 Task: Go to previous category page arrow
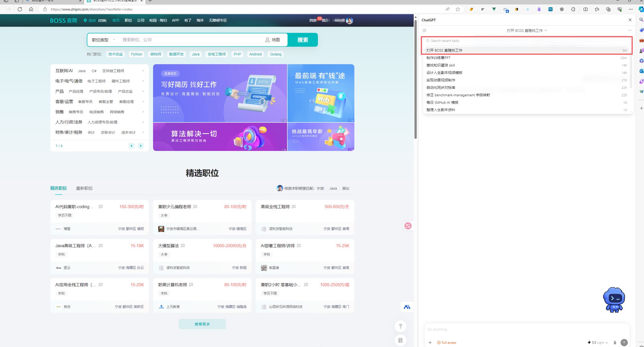pos(132,146)
